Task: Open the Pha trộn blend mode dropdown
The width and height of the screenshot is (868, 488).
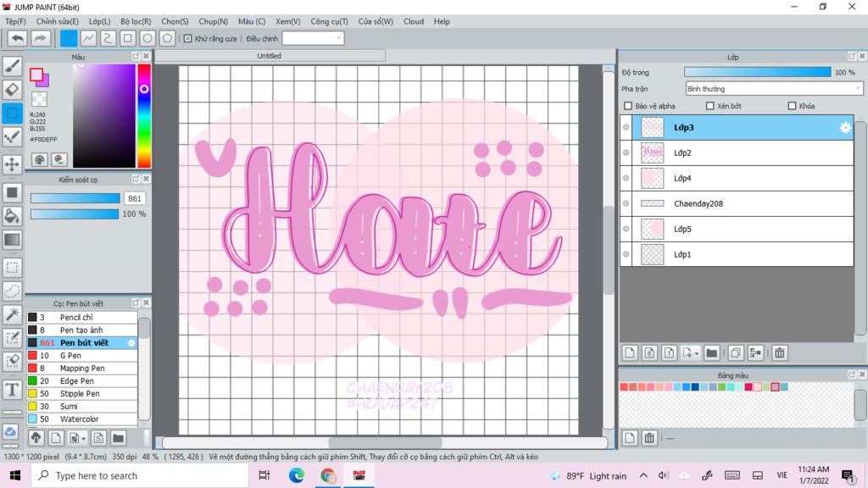Action: 773,88
